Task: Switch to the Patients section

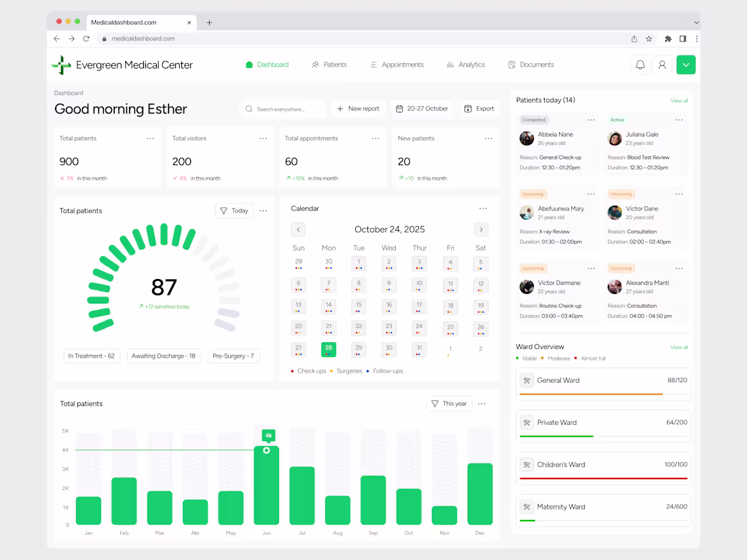Action: [x=329, y=64]
